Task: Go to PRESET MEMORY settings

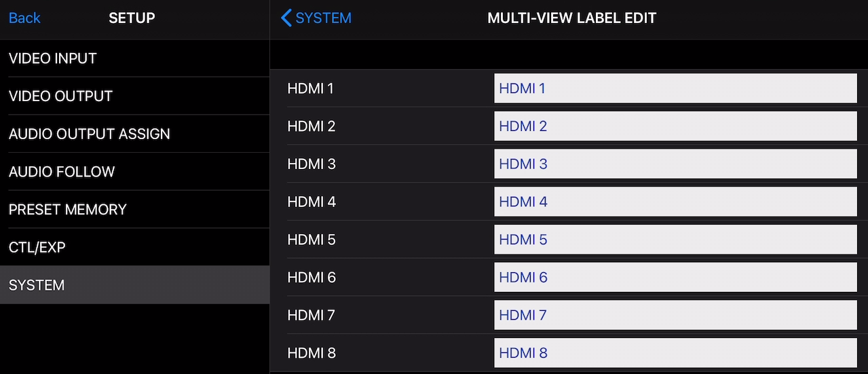Action: [x=68, y=210]
